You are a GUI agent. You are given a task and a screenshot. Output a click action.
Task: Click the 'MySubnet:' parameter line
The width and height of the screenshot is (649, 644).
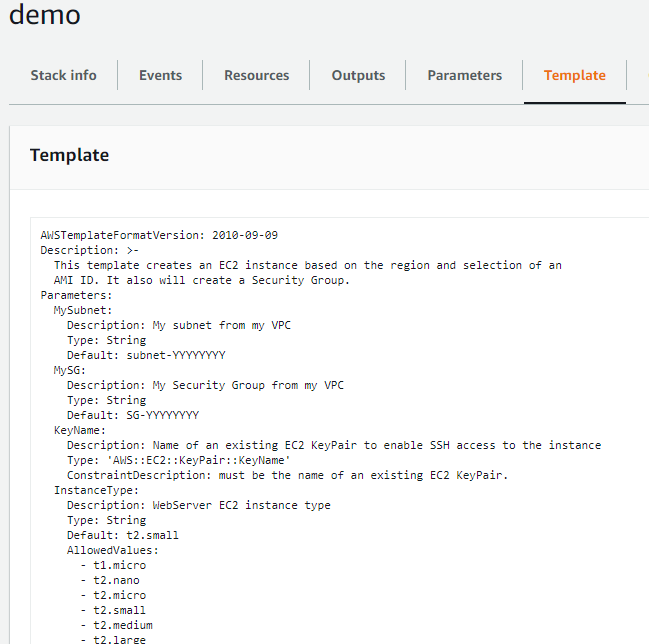pyautogui.click(x=83, y=310)
